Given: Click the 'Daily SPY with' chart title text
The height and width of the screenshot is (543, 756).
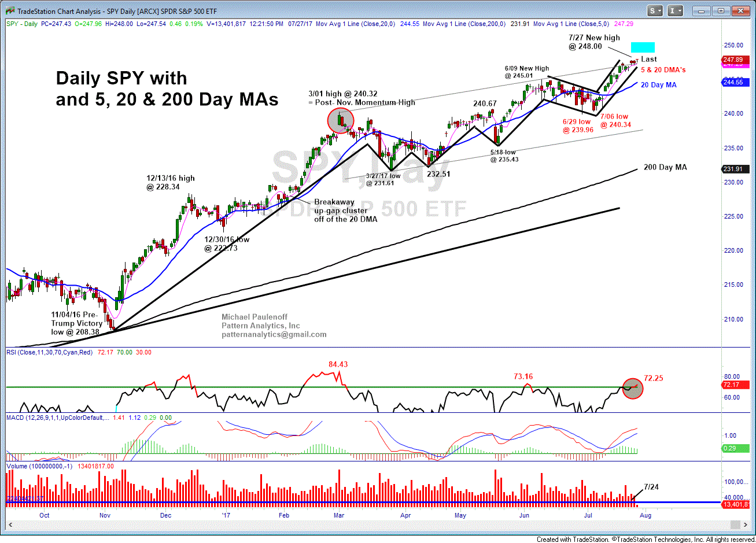Looking at the screenshot, I should pyautogui.click(x=121, y=78).
